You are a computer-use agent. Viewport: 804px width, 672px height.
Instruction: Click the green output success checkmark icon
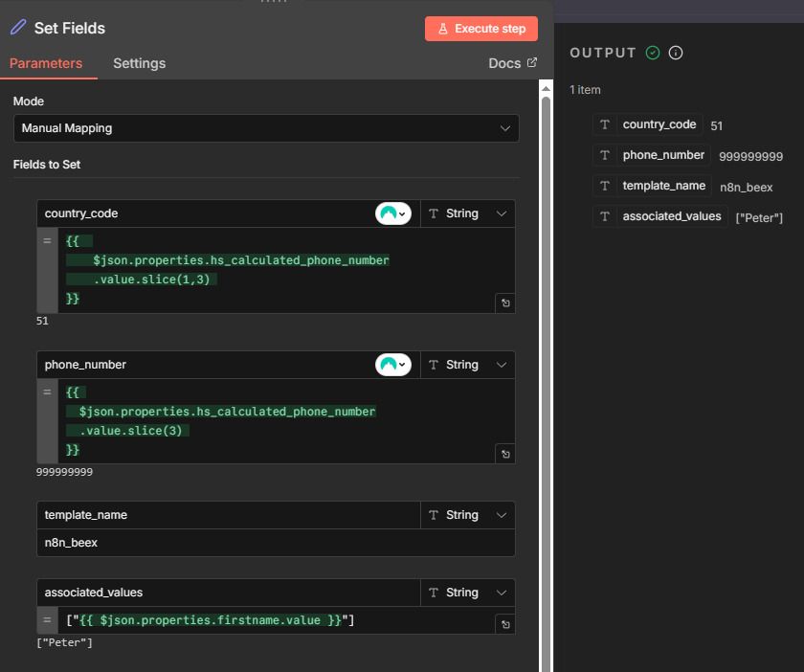point(653,53)
